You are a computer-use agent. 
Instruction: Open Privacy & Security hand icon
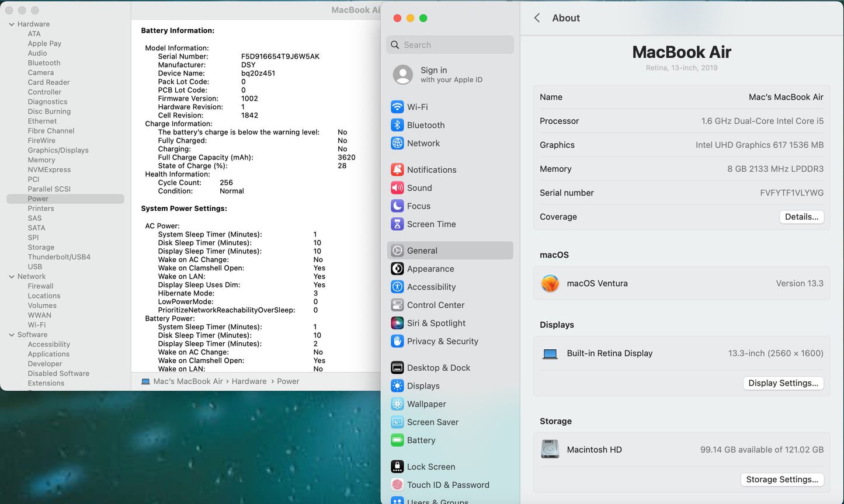[397, 341]
